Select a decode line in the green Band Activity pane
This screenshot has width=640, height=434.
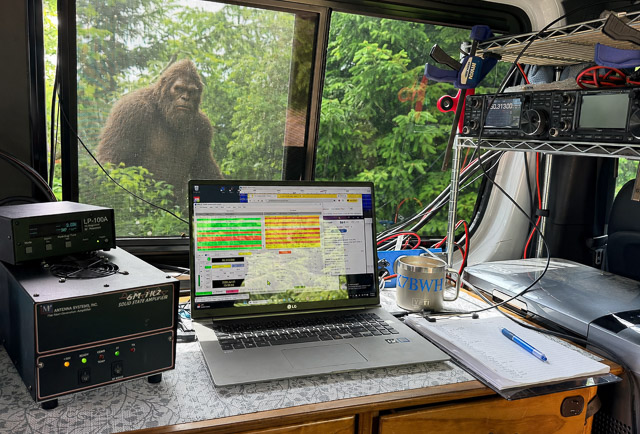229,234
